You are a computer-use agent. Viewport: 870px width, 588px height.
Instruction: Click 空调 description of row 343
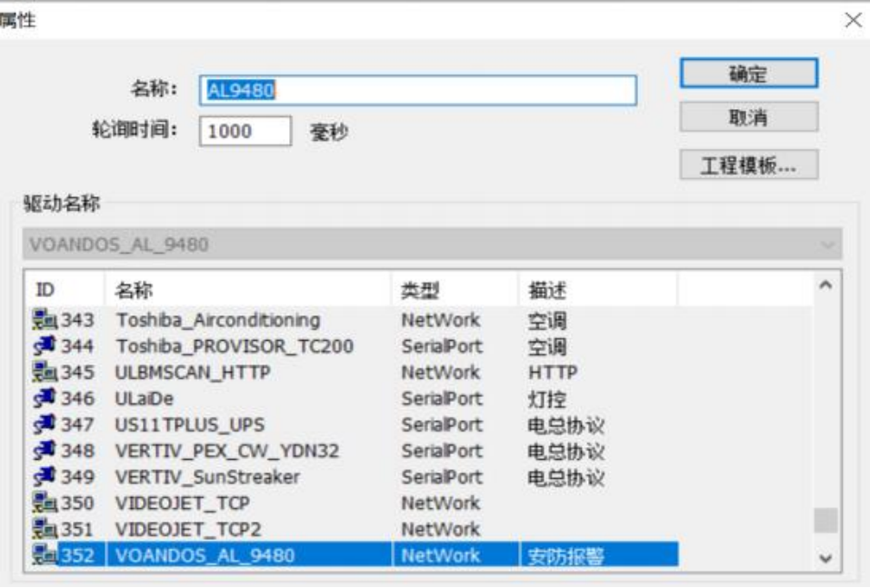547,321
